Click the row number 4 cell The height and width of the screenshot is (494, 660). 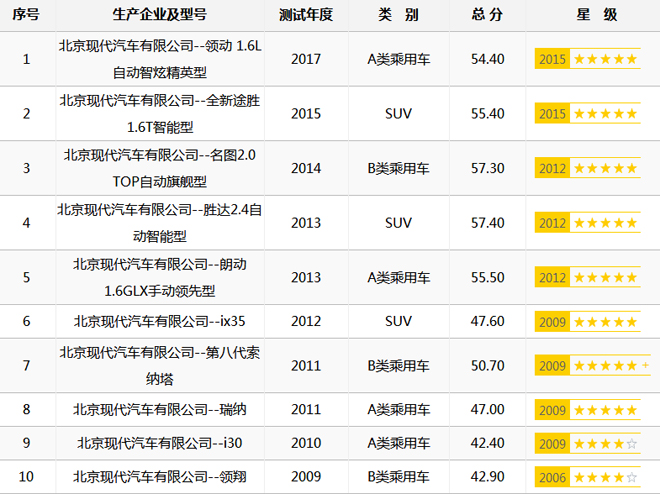[26, 223]
